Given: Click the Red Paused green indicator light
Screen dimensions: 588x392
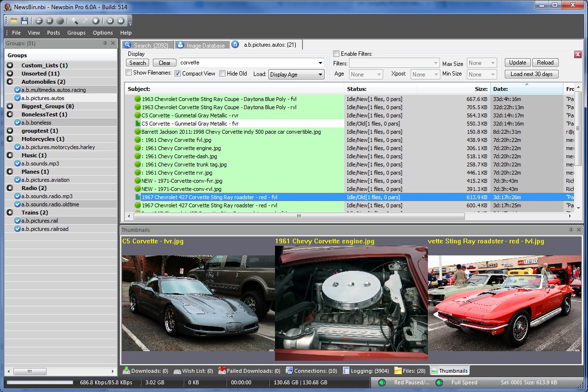Looking at the screenshot, I should point(382,383).
